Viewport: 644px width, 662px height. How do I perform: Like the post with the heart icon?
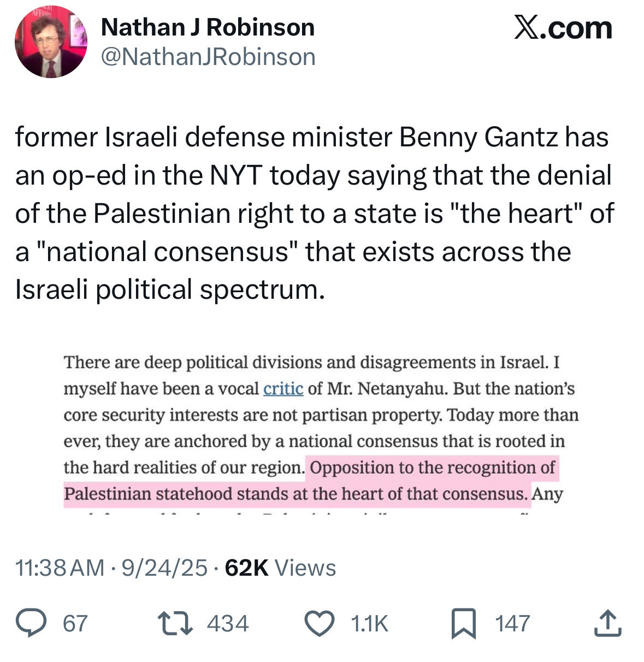pos(319,623)
